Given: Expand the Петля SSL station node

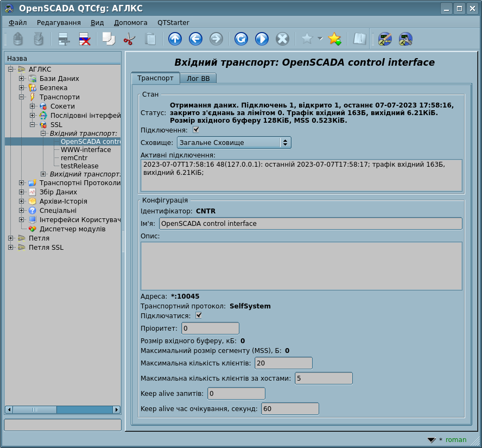Looking at the screenshot, I should pyautogui.click(x=11, y=248).
